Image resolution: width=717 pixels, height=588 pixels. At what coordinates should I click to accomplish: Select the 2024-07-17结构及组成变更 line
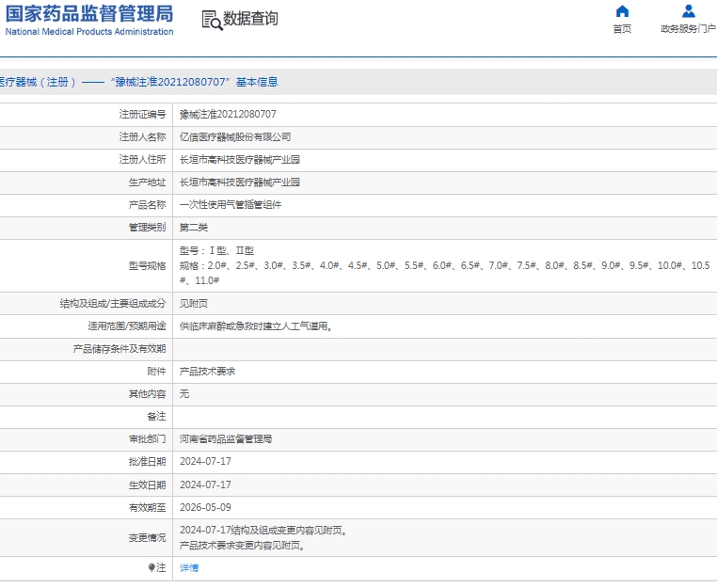(264, 531)
